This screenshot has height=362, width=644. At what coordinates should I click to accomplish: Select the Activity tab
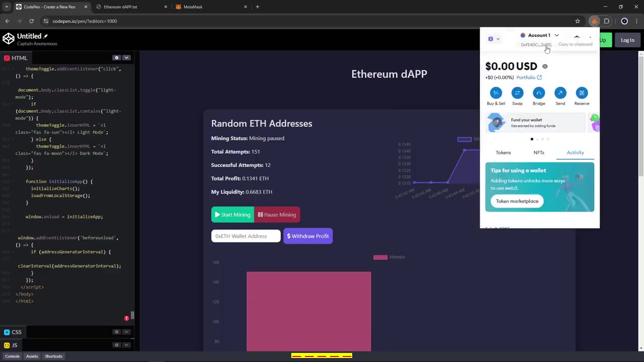coord(575,152)
